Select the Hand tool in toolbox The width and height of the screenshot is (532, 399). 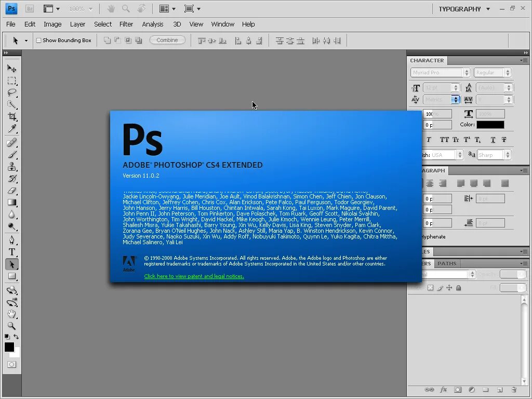click(12, 314)
